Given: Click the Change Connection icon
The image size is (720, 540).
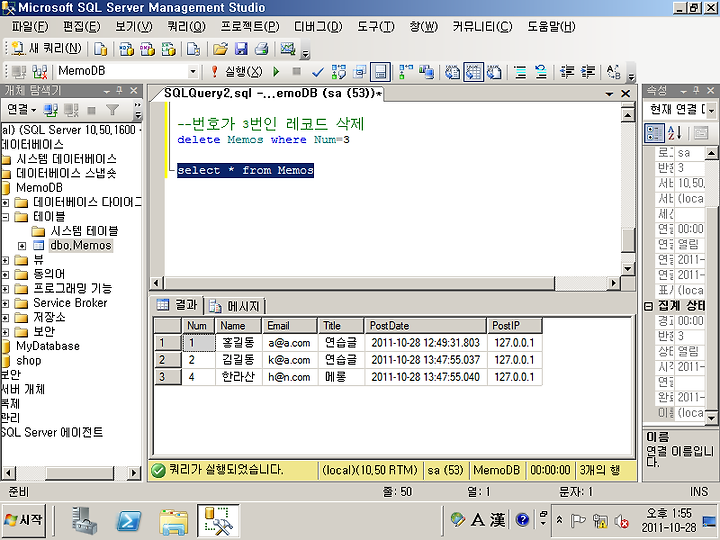Looking at the screenshot, I should click(x=40, y=72).
